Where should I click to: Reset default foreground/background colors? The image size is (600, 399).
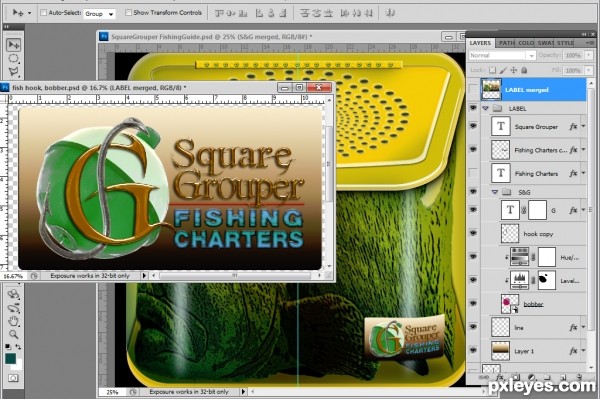coord(8,347)
